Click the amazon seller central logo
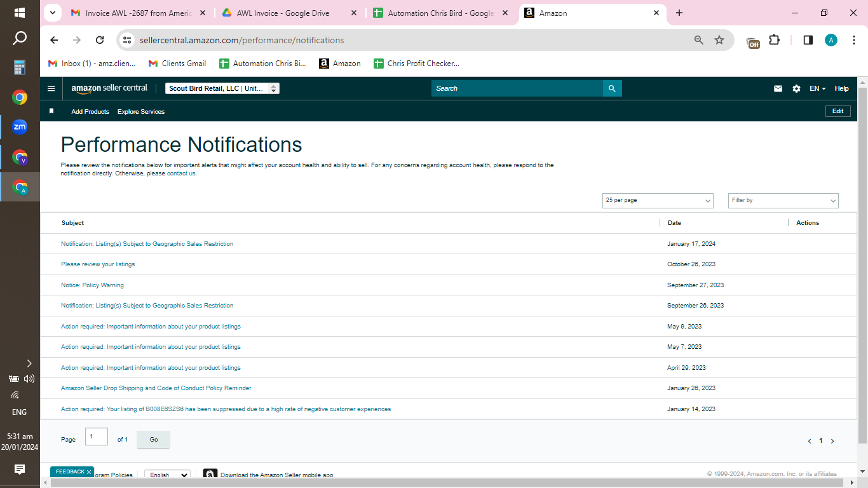 (x=109, y=88)
